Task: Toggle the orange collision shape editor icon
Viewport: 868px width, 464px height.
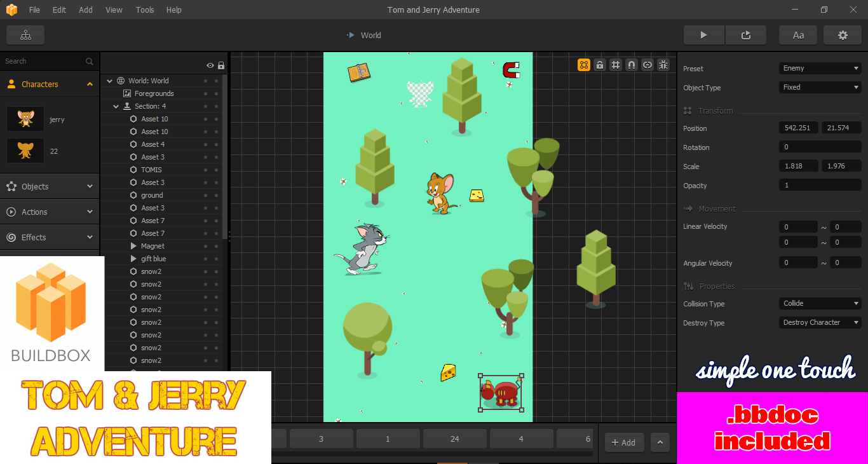Action: 584,64
